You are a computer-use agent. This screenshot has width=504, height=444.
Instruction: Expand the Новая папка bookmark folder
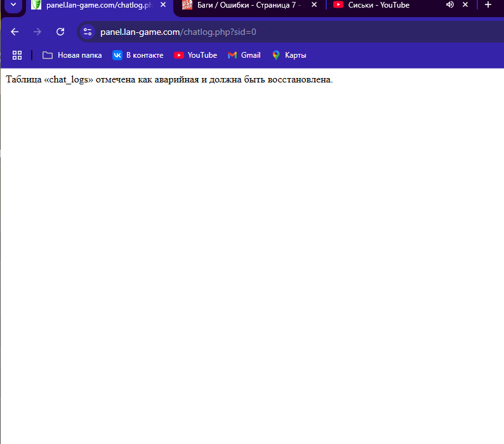[72, 55]
